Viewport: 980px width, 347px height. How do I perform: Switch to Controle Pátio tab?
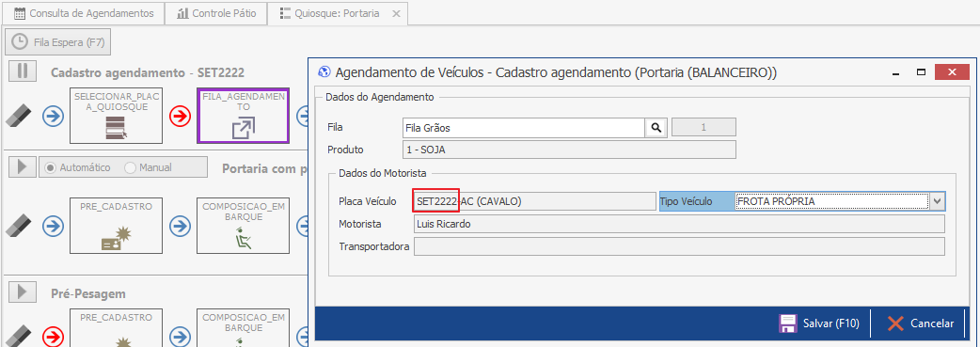(216, 13)
